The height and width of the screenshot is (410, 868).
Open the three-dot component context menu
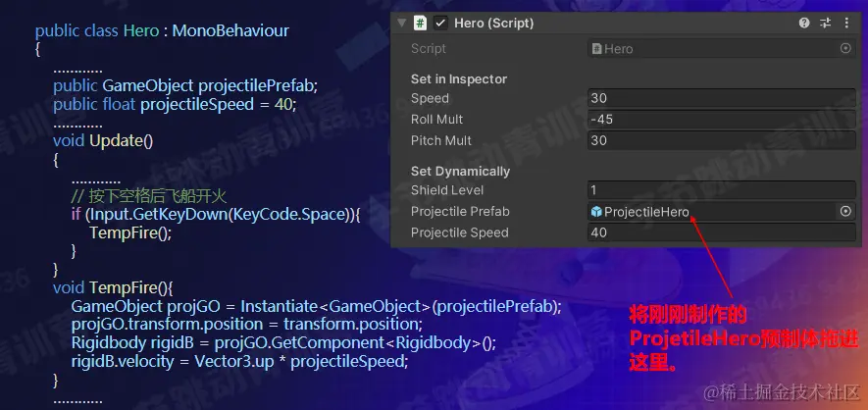click(845, 23)
